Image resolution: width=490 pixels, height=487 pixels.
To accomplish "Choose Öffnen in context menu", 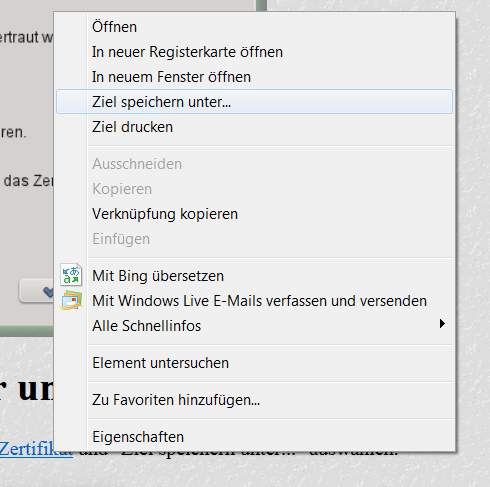I will coord(255,27).
